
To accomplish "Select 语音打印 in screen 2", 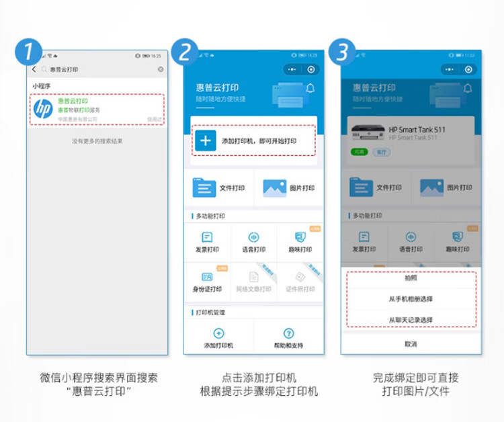I will (254, 243).
